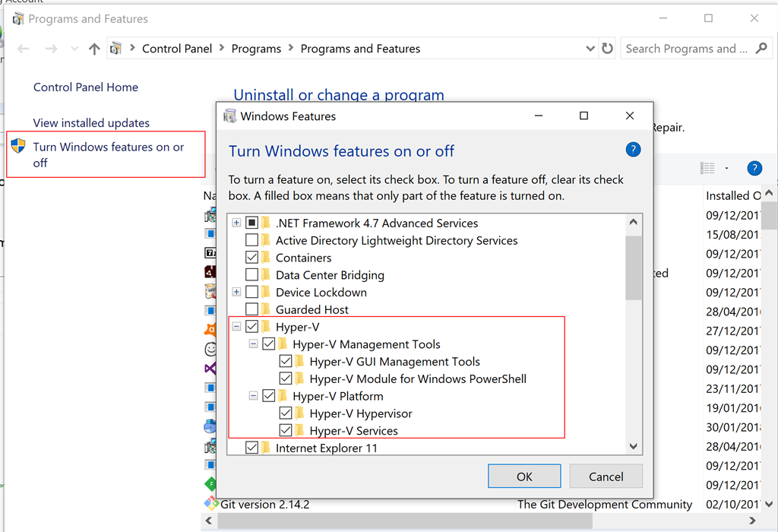The height and width of the screenshot is (532, 778).
Task: Click the back arrow navigation icon
Action: tap(24, 49)
